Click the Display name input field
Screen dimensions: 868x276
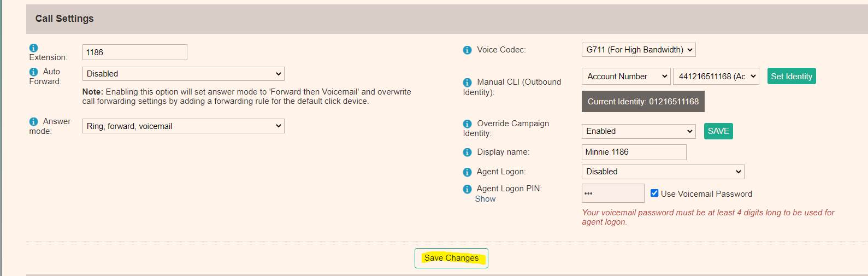(634, 152)
